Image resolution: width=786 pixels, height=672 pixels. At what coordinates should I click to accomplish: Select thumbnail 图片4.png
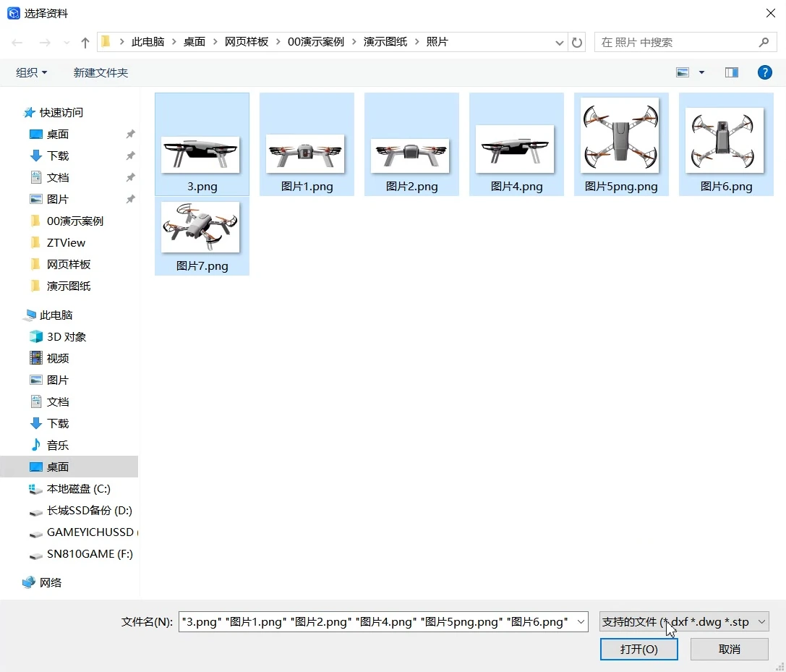516,144
